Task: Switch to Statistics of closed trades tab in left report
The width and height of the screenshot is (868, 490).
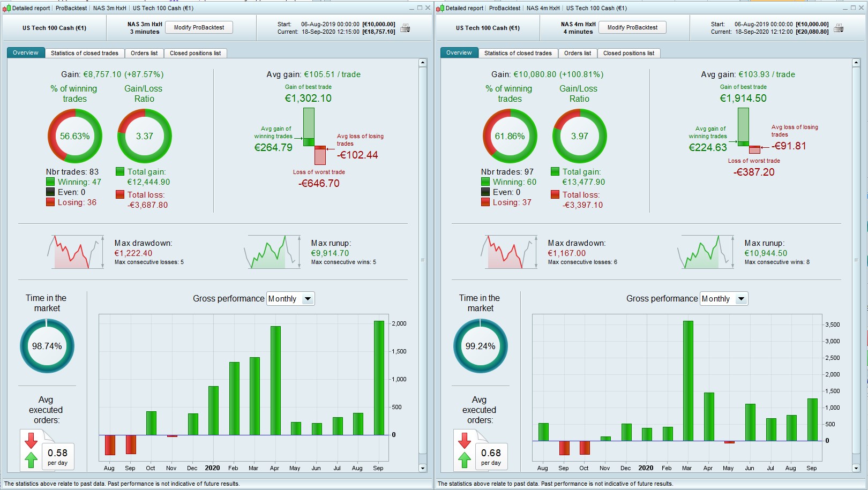Action: pyautogui.click(x=85, y=53)
